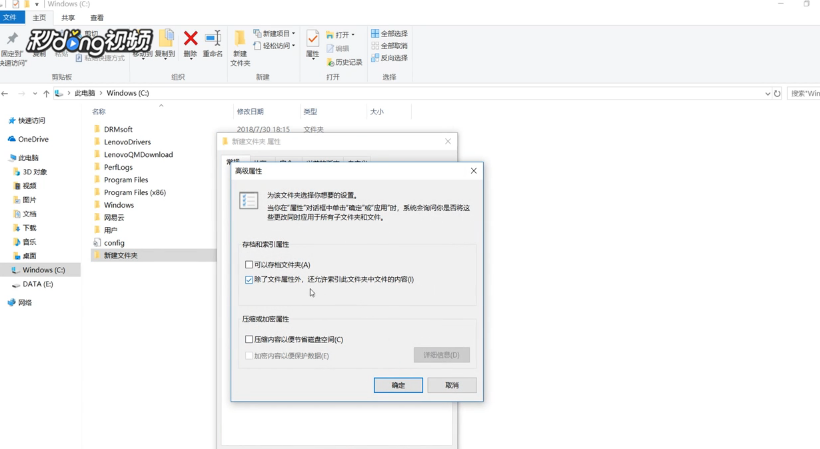
Task: Select OneDrive in navigation pane
Action: [28, 140]
